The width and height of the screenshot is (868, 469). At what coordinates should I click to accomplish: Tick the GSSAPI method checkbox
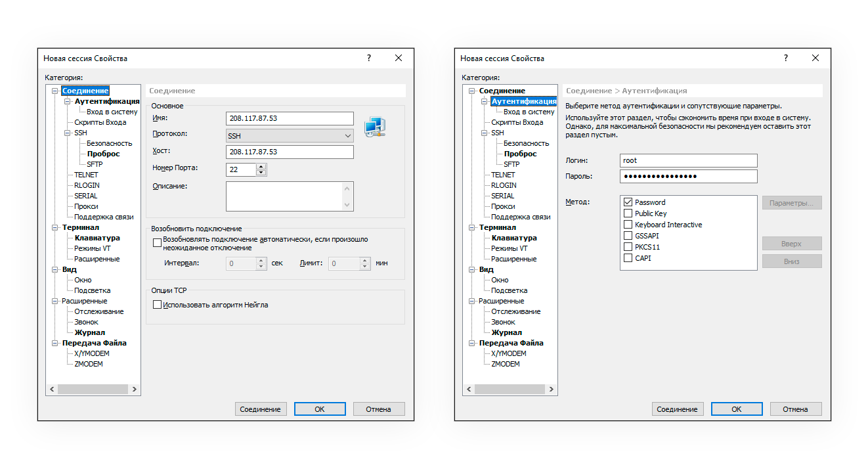628,236
